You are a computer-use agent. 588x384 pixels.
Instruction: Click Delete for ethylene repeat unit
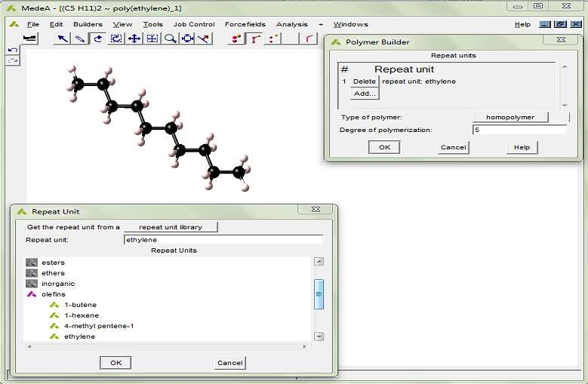[x=364, y=81]
